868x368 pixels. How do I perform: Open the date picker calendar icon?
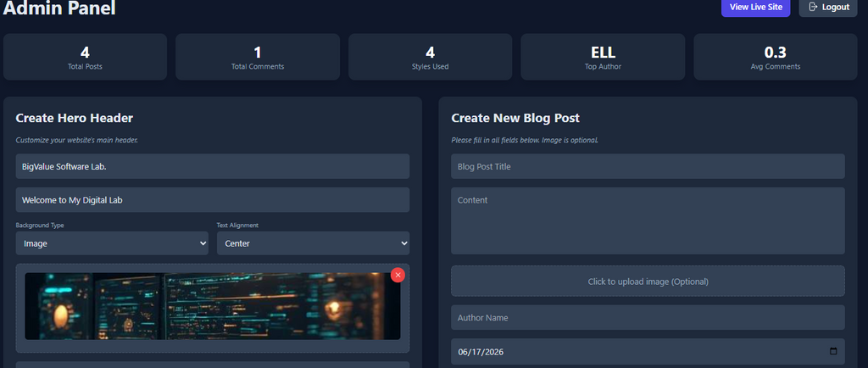tap(833, 351)
